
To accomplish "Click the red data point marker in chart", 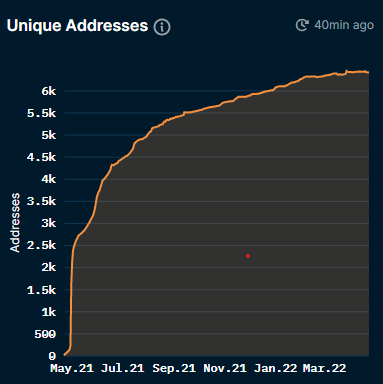I will [x=248, y=256].
